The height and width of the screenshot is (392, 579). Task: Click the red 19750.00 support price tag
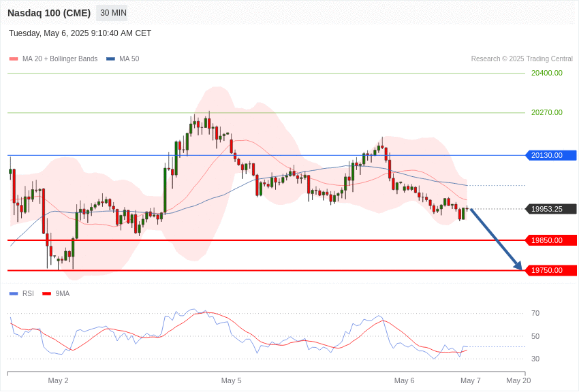pos(551,270)
